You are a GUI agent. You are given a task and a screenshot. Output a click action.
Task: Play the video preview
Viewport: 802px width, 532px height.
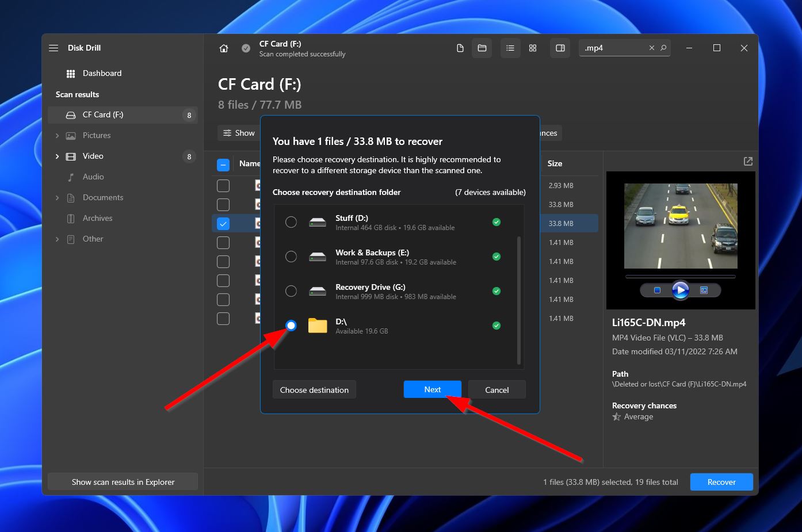680,290
